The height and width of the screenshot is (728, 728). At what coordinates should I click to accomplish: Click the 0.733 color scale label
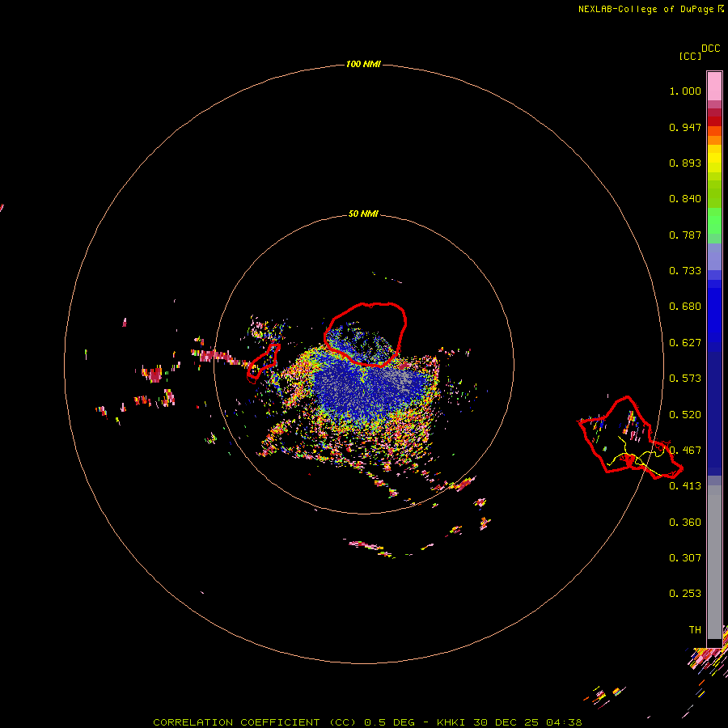[685, 271]
